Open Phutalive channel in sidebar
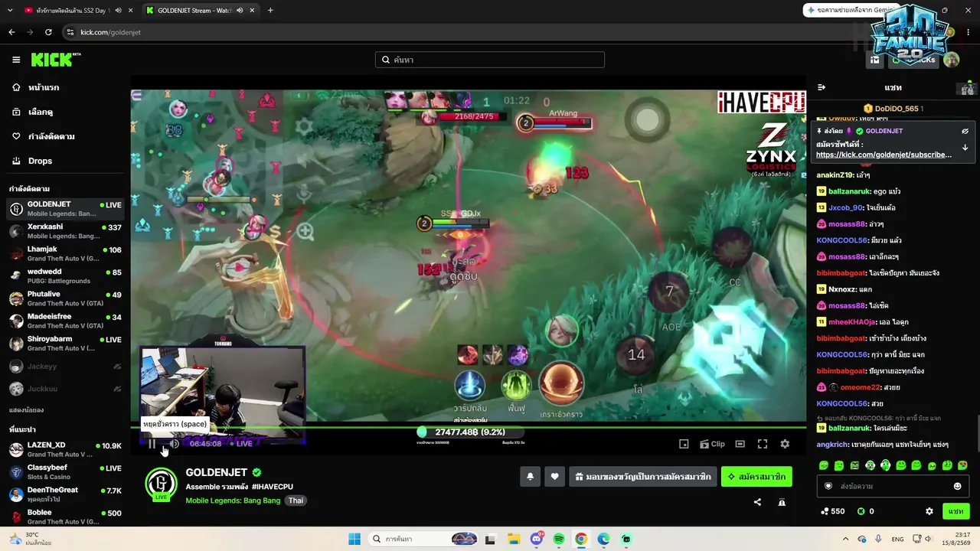The image size is (980, 551). coord(65,298)
